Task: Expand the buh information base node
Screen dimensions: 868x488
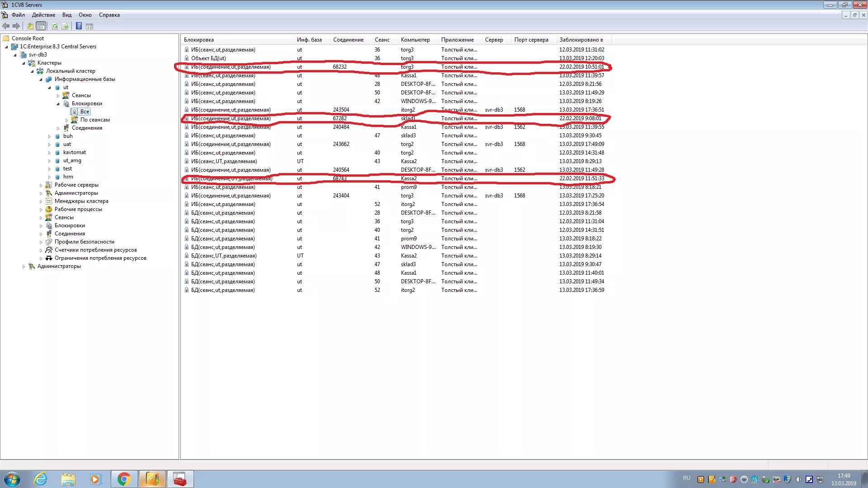Action: pos(49,136)
